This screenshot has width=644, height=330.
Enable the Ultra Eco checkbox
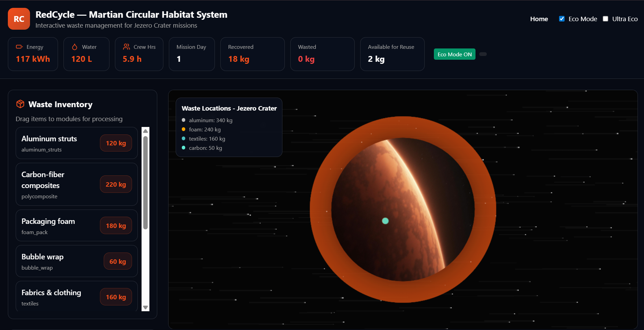pyautogui.click(x=605, y=19)
